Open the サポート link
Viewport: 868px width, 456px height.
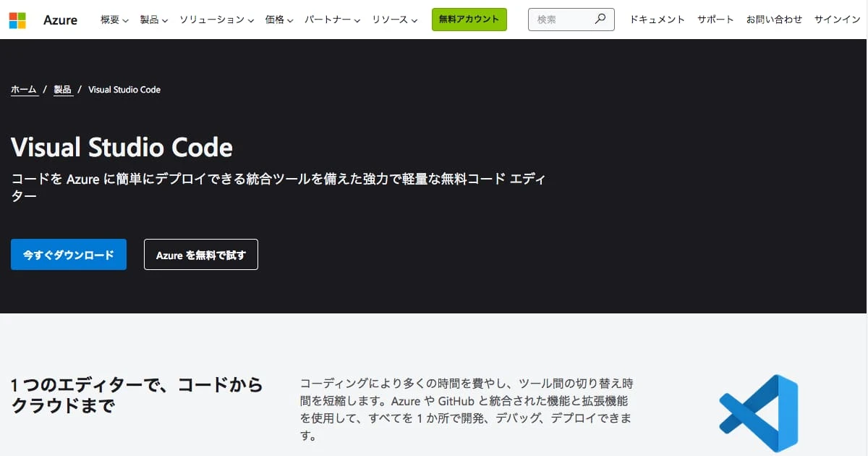pos(715,20)
